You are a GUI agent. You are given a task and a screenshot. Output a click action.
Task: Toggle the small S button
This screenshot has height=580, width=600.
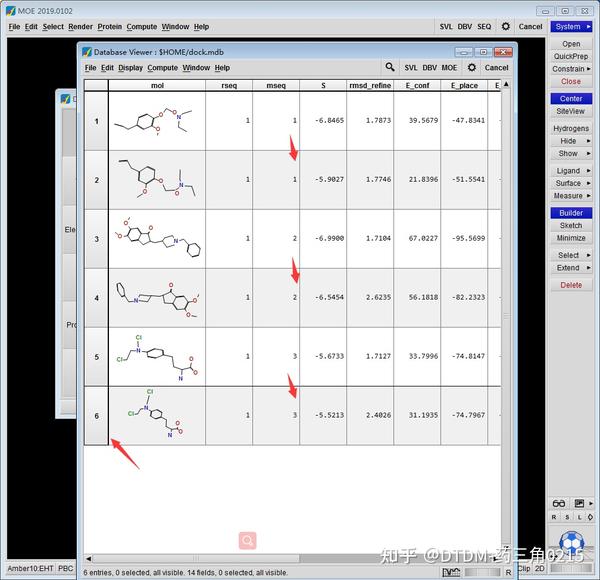[x=567, y=517]
